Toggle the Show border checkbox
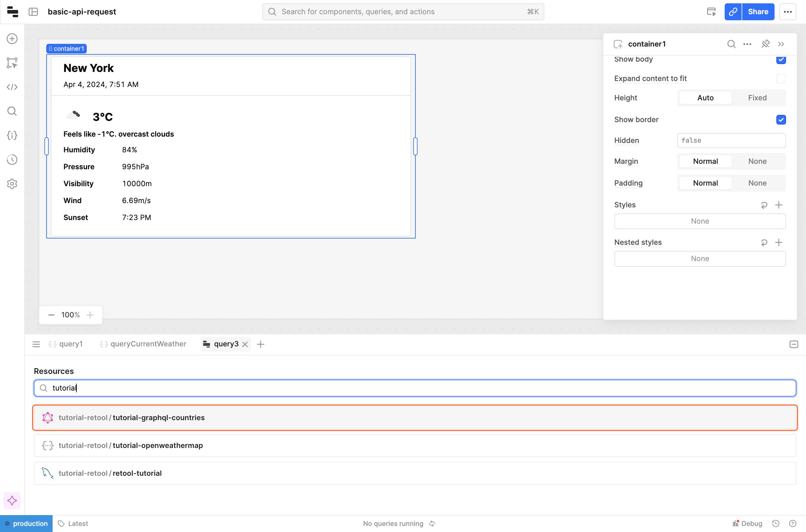Image resolution: width=806 pixels, height=532 pixels. (x=781, y=120)
